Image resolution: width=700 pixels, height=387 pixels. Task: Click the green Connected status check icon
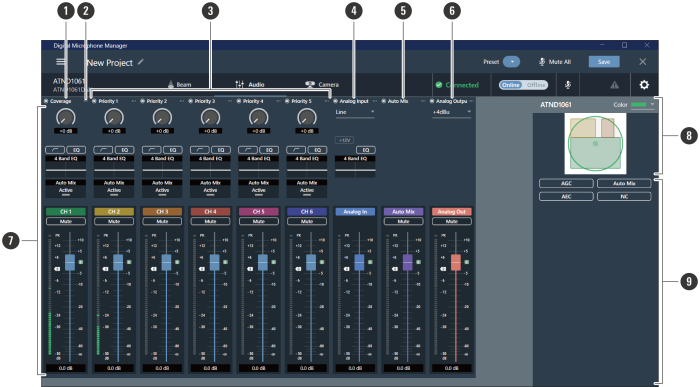pyautogui.click(x=439, y=85)
